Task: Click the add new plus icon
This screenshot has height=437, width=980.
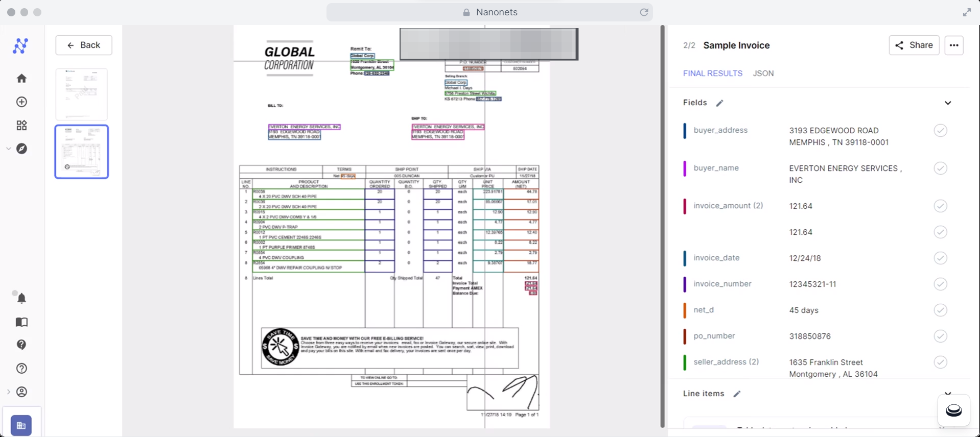Action: pos(21,102)
